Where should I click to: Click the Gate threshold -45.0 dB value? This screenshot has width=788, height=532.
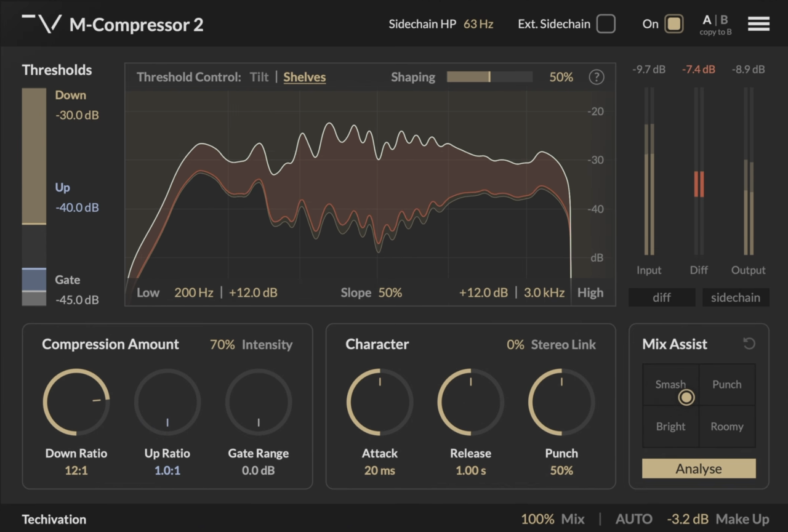[x=77, y=300]
